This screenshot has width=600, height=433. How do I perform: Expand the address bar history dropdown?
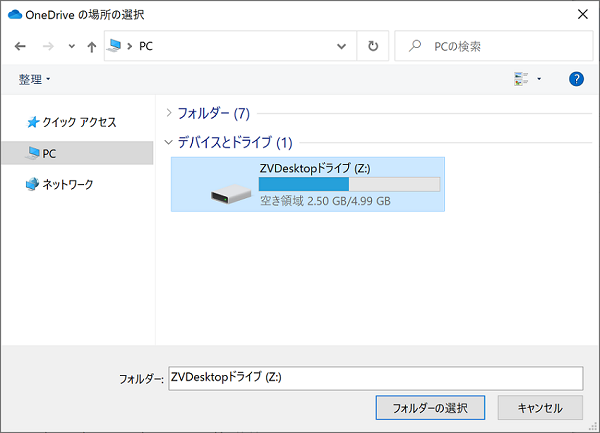coord(341,46)
